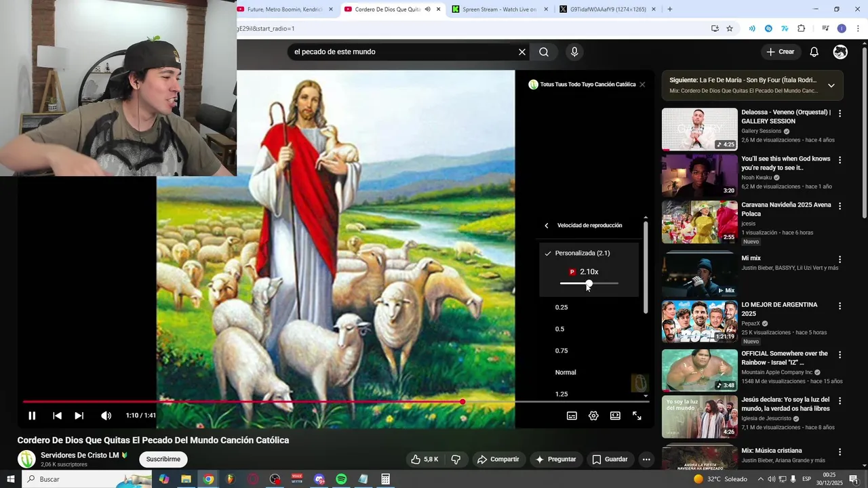The image size is (868, 488).
Task: Open the account avatar menu
Action: point(840,52)
